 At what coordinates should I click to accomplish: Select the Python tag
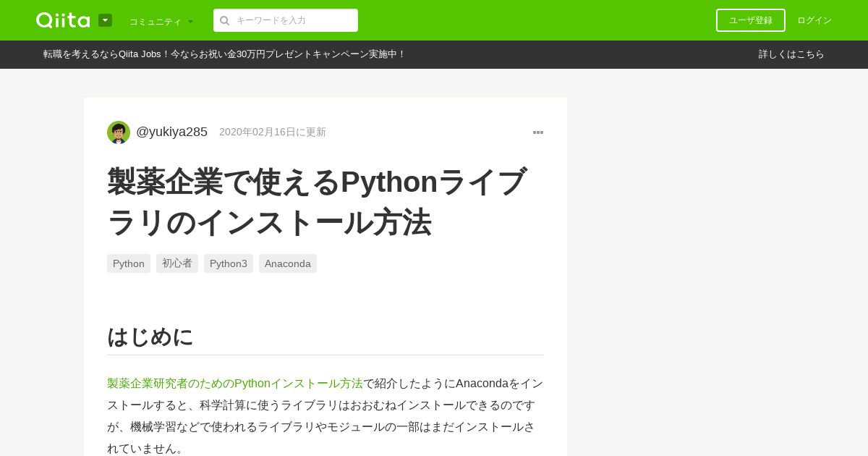click(129, 263)
